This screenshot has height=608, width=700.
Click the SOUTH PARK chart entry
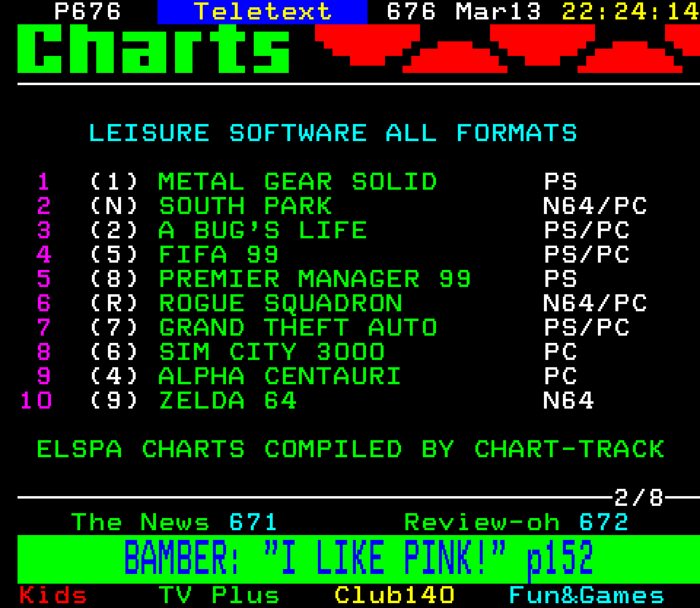click(x=245, y=206)
